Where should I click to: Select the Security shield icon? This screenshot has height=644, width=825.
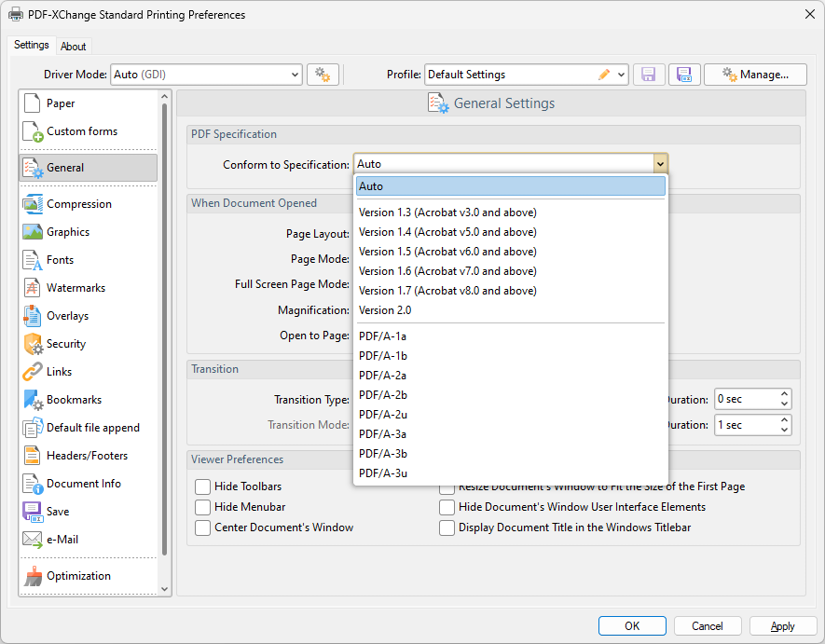pos(33,344)
